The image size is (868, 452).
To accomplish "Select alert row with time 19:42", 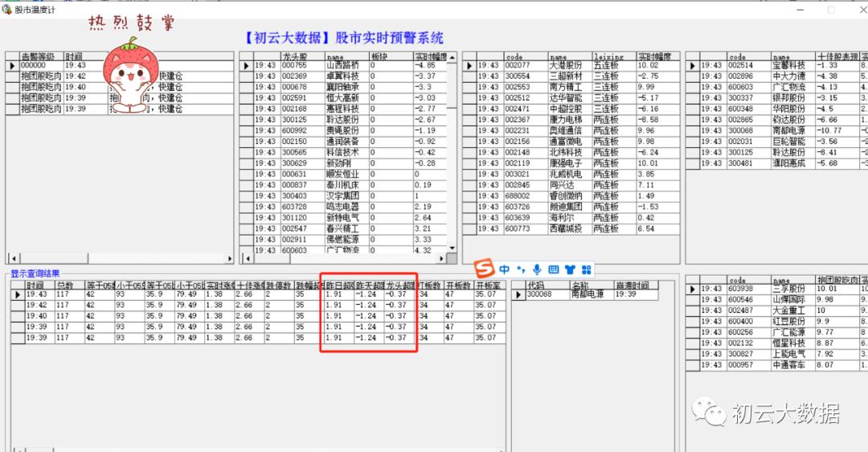I will pyautogui.click(x=120, y=76).
